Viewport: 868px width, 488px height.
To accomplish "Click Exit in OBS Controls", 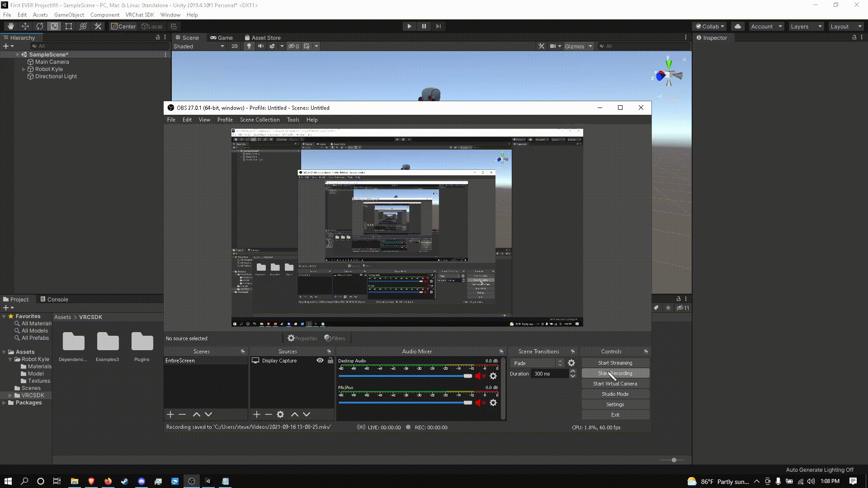I will click(x=615, y=415).
